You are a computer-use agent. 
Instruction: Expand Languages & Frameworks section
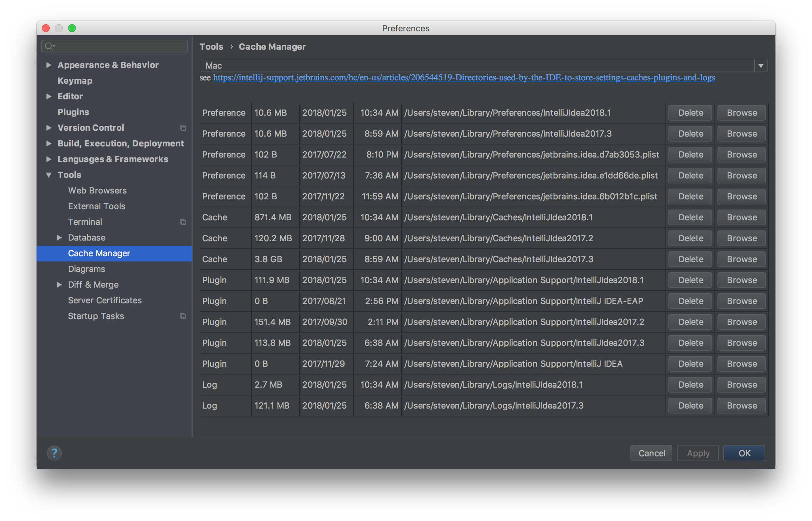(49, 159)
